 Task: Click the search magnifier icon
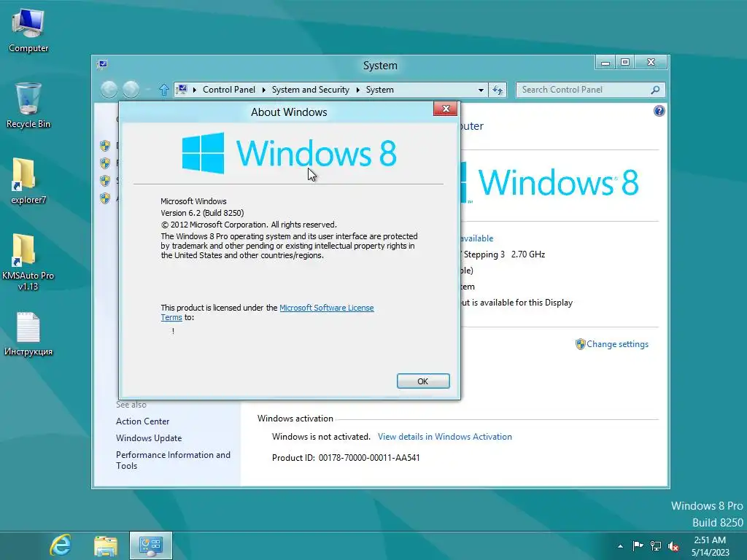coord(656,90)
